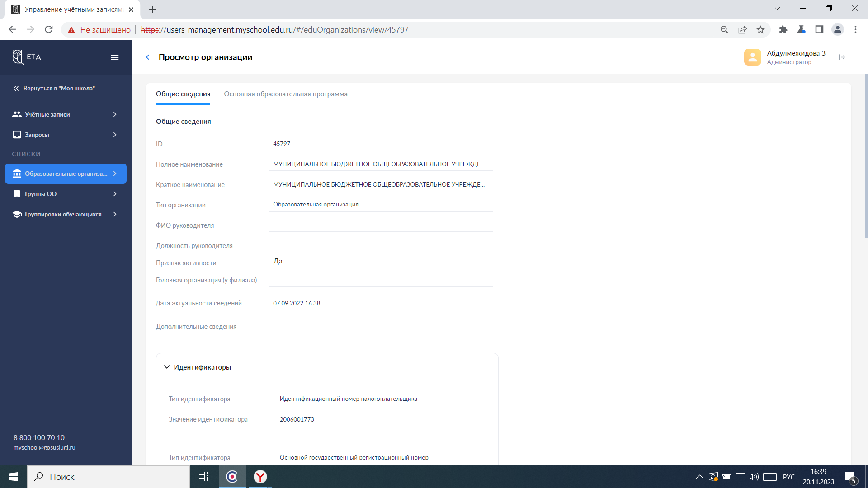
Task: Navigate back in browser
Action: click(x=12, y=29)
